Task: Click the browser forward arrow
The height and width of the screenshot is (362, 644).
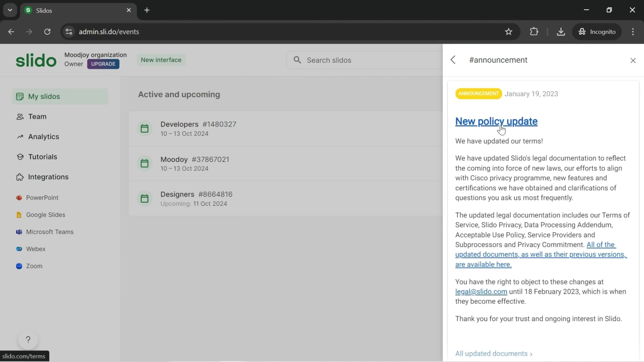Action: (x=29, y=32)
